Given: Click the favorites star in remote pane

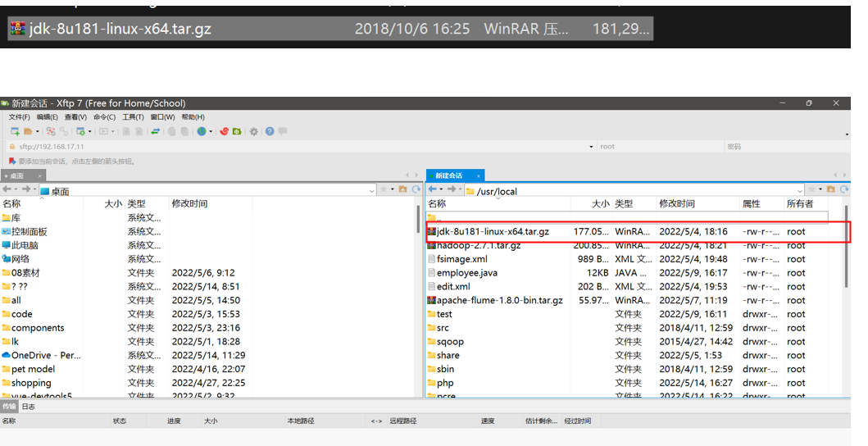Looking at the screenshot, I should [x=811, y=189].
